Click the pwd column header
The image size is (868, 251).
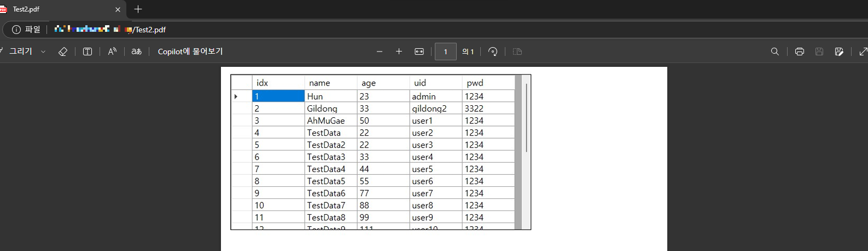pos(488,83)
